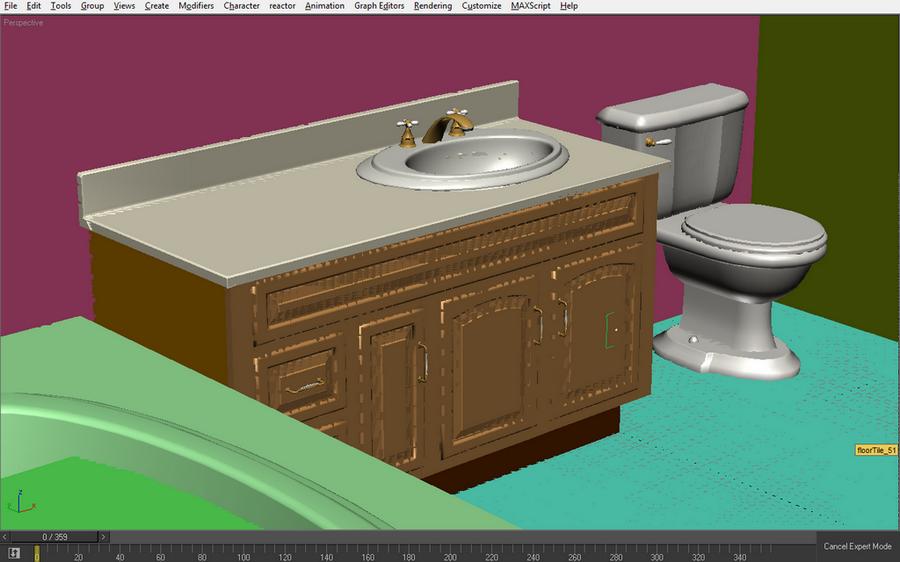Open the Modifiers menu
This screenshot has height=562, width=900.
[196, 6]
